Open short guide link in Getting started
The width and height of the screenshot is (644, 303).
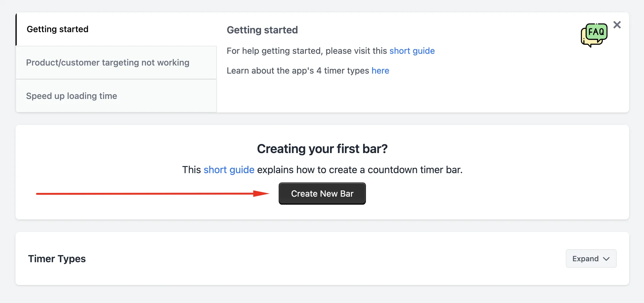tap(412, 51)
